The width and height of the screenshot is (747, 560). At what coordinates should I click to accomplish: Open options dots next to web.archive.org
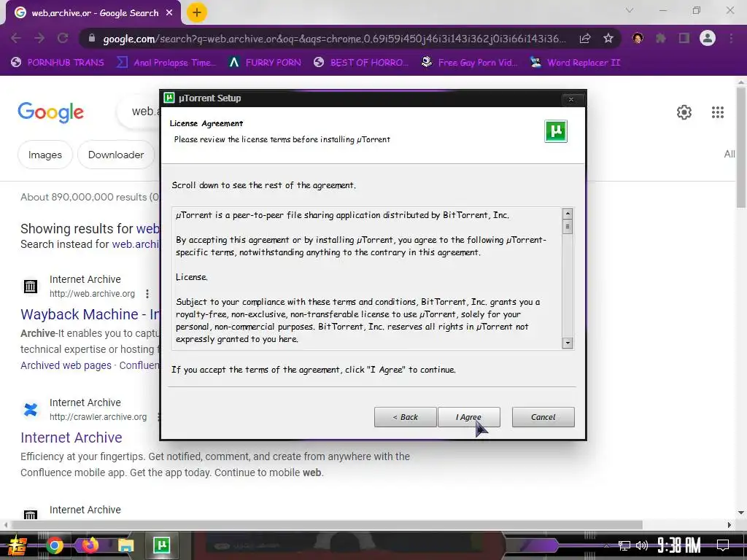coord(147,294)
